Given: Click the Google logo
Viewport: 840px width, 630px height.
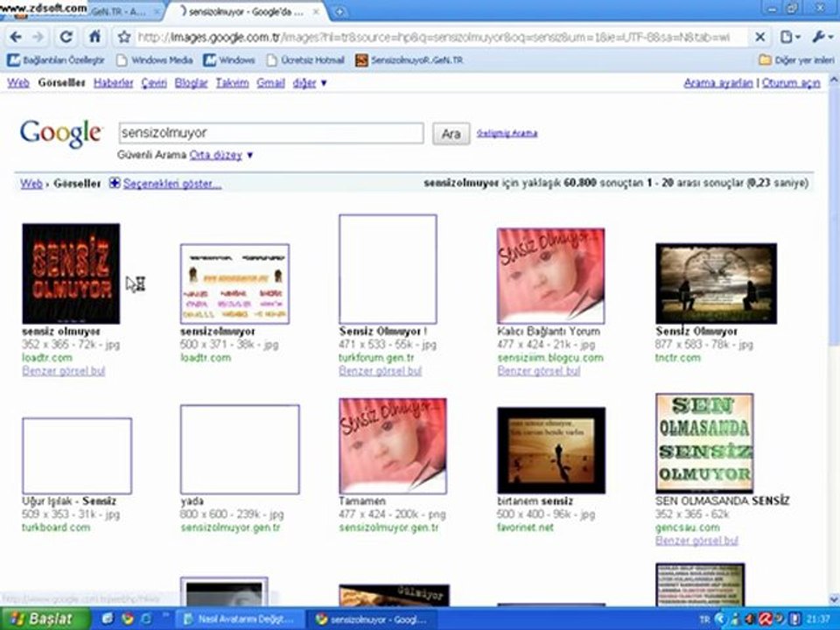Looking at the screenshot, I should [60, 133].
